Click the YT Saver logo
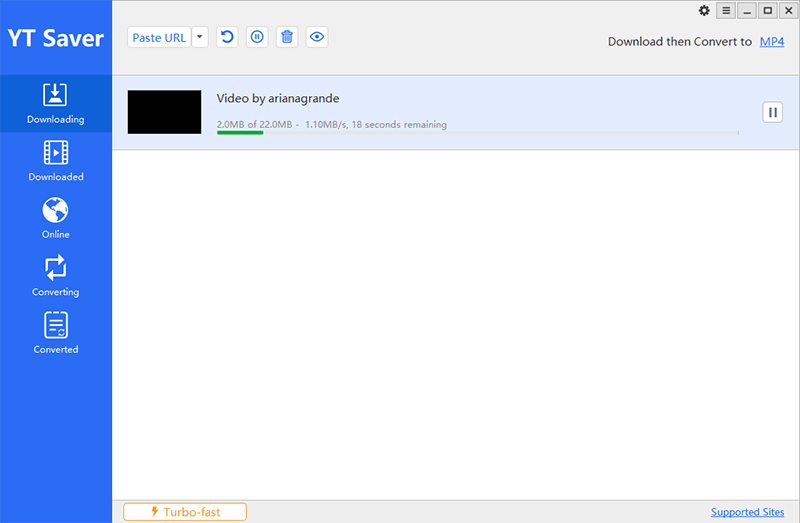The width and height of the screenshot is (800, 523). (56, 38)
